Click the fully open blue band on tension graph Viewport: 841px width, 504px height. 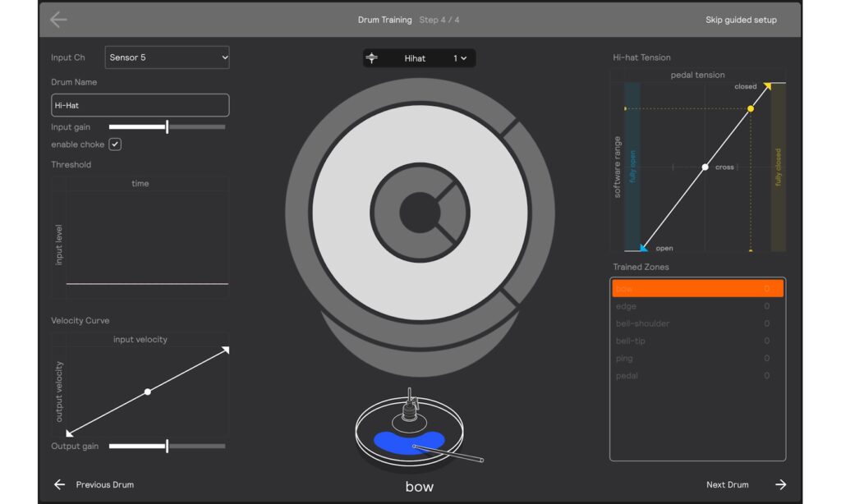click(632, 167)
